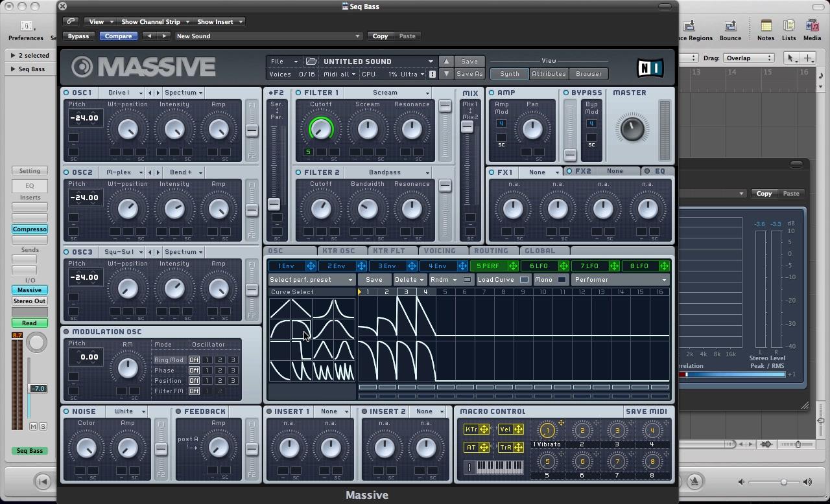Click the mini keyboard icon in Macro Control
Viewport: 830px width, 504px height.
500,467
